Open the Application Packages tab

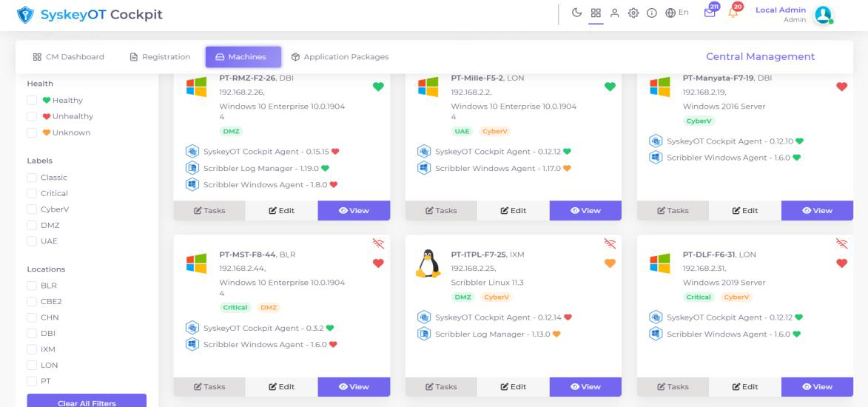coord(340,57)
